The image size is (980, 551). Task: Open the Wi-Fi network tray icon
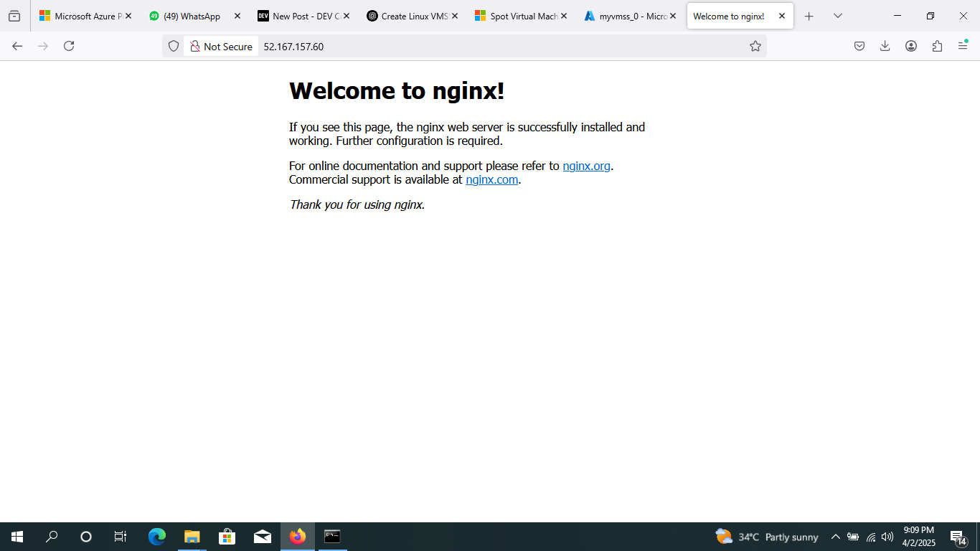point(871,537)
